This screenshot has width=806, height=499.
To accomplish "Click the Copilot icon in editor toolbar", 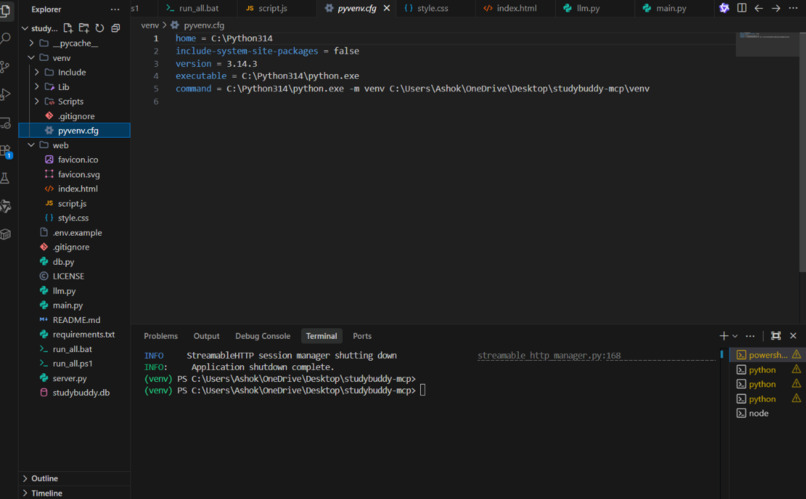I will (x=724, y=8).
